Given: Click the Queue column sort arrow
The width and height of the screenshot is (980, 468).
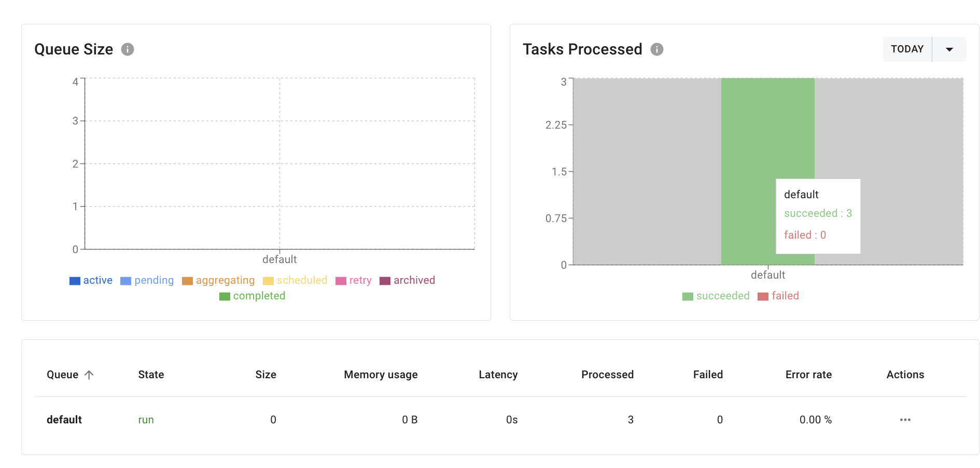Looking at the screenshot, I should (89, 375).
